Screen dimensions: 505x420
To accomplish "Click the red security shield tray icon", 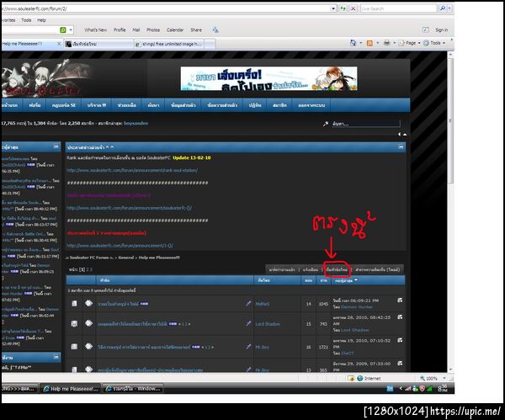I will point(422,388).
